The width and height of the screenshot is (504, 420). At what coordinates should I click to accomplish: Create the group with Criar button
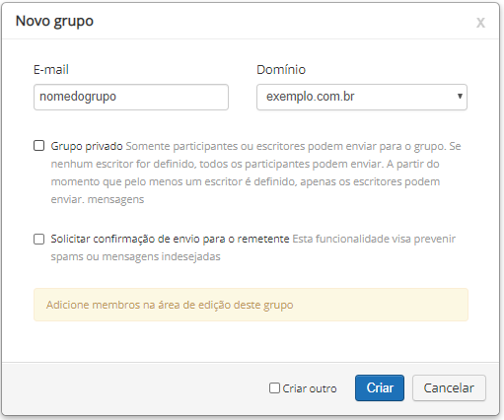[x=380, y=388]
